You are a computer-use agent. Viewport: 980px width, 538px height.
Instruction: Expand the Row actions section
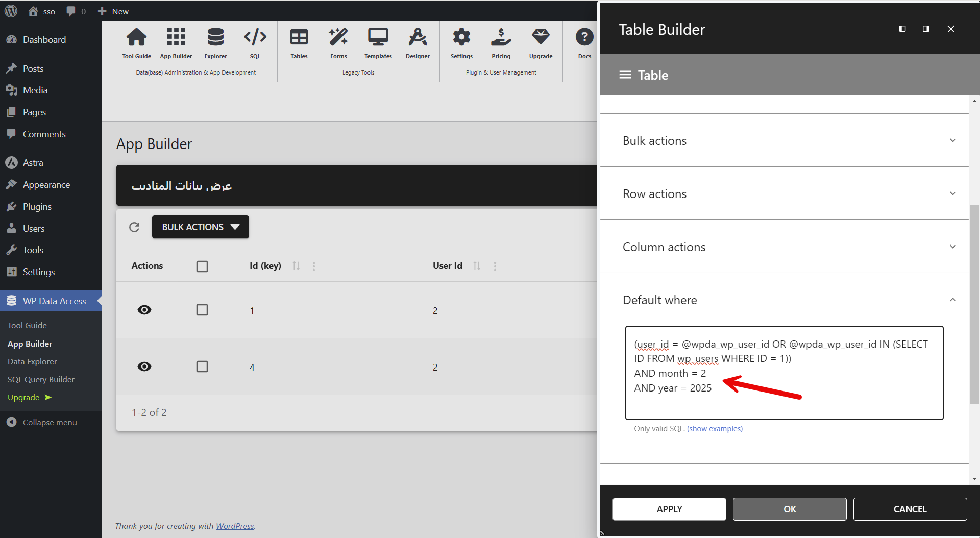pos(784,194)
